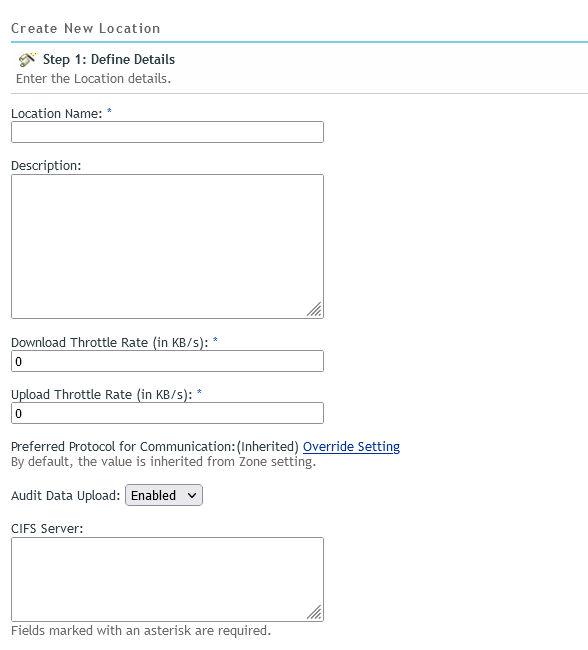This screenshot has height=650, width=588.
Task: Click inside the Description text area
Action: [167, 247]
